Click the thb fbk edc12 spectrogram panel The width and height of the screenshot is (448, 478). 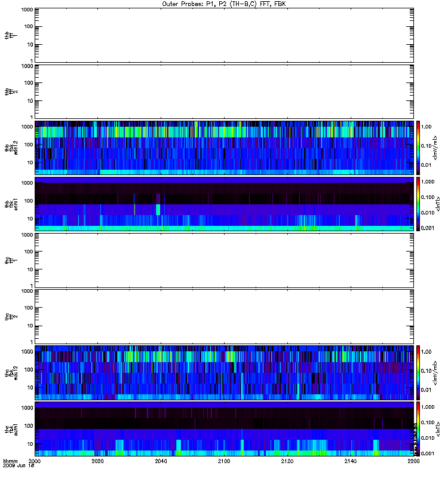tap(224, 148)
